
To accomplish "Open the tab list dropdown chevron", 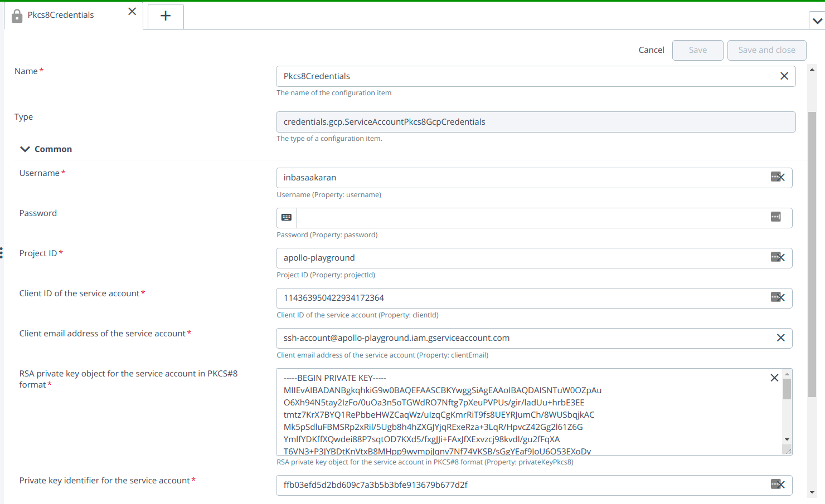I will tap(817, 21).
